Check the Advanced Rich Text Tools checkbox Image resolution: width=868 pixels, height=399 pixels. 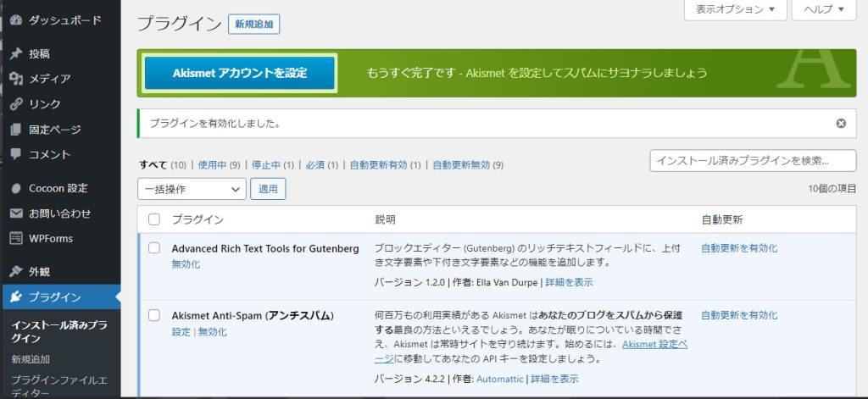pos(154,248)
